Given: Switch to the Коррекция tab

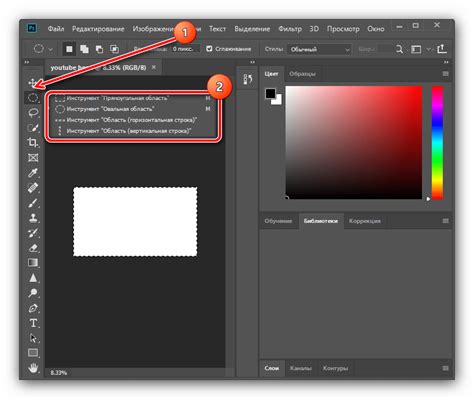Looking at the screenshot, I should click(x=365, y=221).
